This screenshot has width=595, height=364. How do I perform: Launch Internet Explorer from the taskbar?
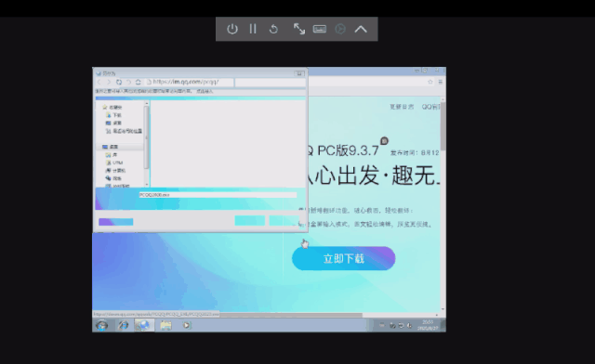tap(123, 325)
